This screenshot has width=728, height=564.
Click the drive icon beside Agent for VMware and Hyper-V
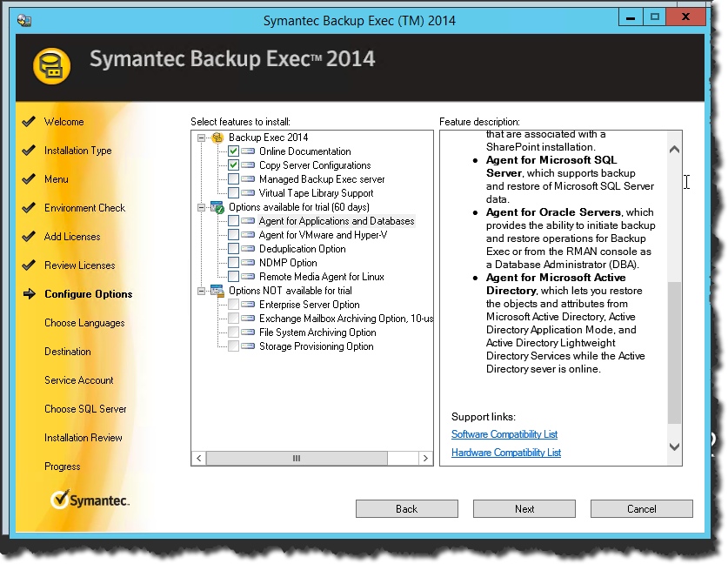coord(248,235)
